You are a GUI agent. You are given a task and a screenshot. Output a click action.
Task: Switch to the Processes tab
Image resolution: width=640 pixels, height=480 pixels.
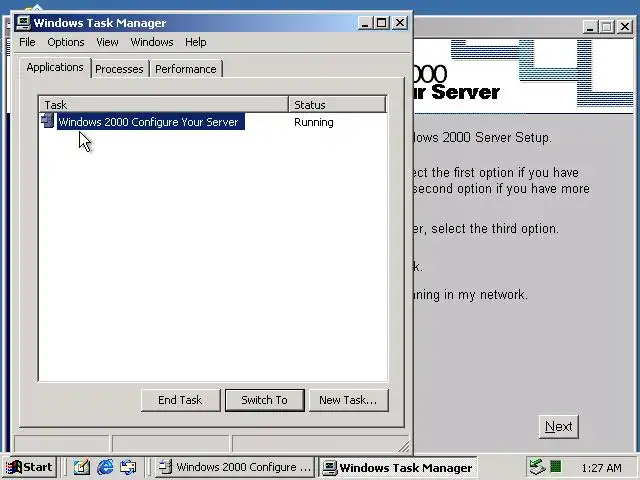click(x=119, y=69)
